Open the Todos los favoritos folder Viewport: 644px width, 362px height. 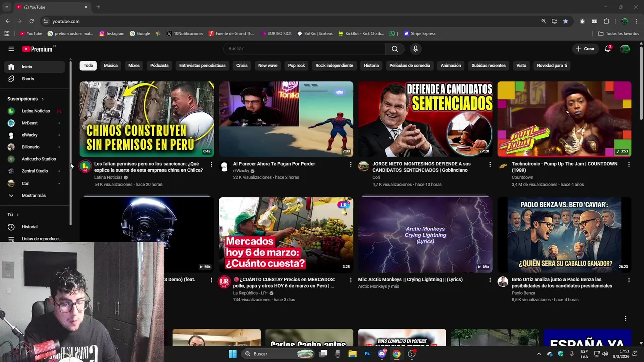click(x=618, y=34)
